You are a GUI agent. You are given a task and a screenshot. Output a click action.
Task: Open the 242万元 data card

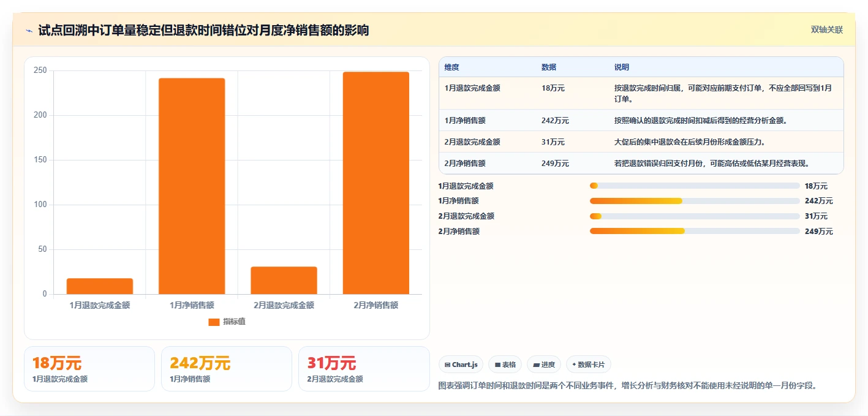(x=227, y=369)
